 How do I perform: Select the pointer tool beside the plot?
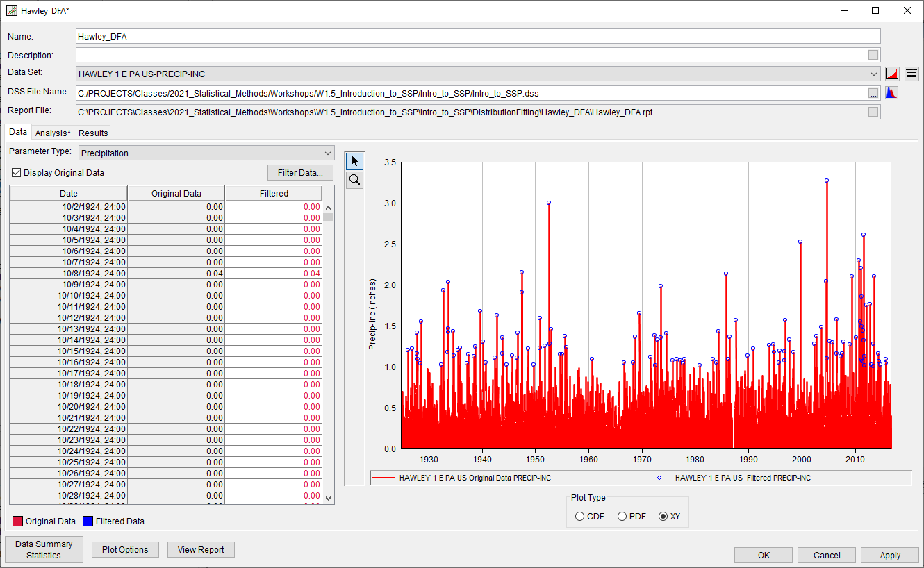coord(354,160)
